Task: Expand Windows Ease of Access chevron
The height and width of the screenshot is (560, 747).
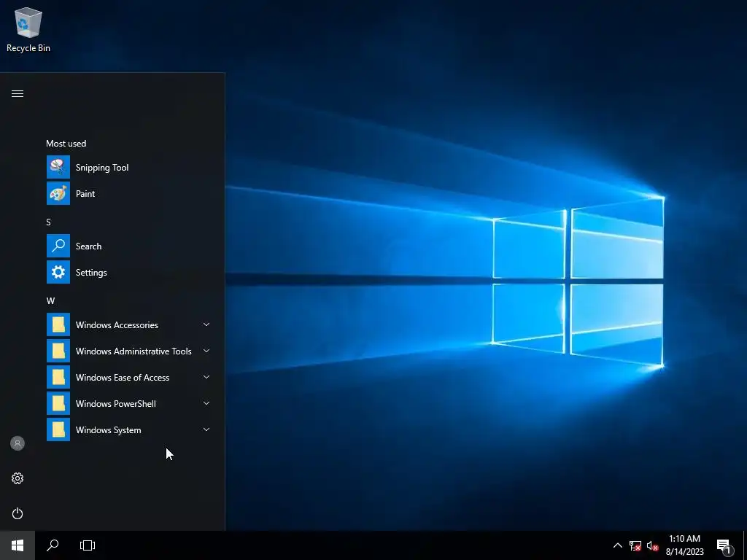Action: click(x=206, y=377)
